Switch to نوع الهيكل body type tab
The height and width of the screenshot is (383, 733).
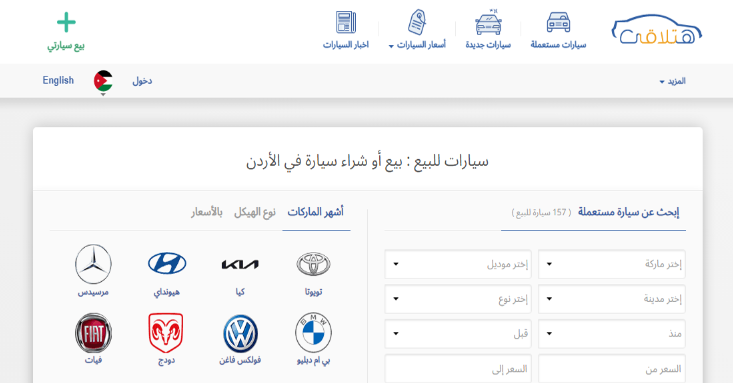(x=255, y=212)
